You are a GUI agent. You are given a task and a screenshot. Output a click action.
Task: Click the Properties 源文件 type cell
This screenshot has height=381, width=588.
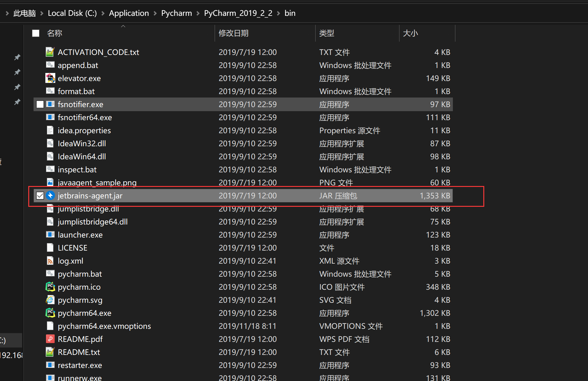350,130
